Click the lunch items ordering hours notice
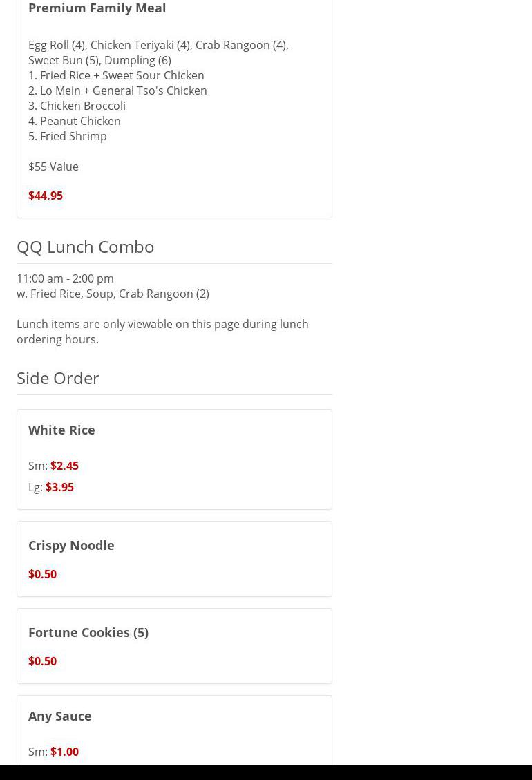 point(162,332)
